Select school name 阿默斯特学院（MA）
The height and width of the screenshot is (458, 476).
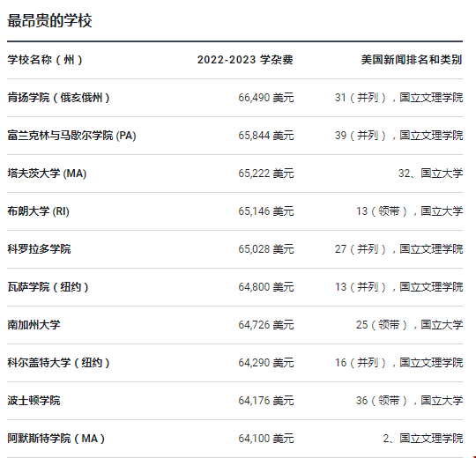coord(56,439)
